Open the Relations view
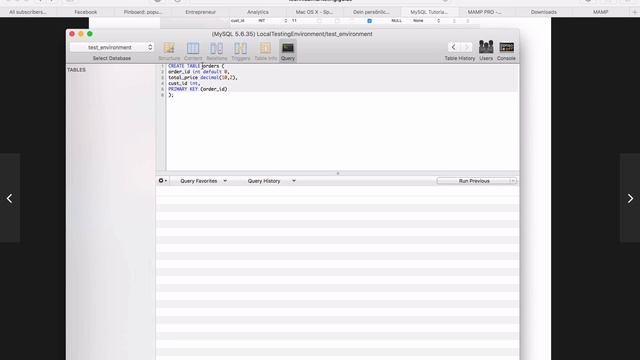The image size is (640, 360). tap(216, 51)
